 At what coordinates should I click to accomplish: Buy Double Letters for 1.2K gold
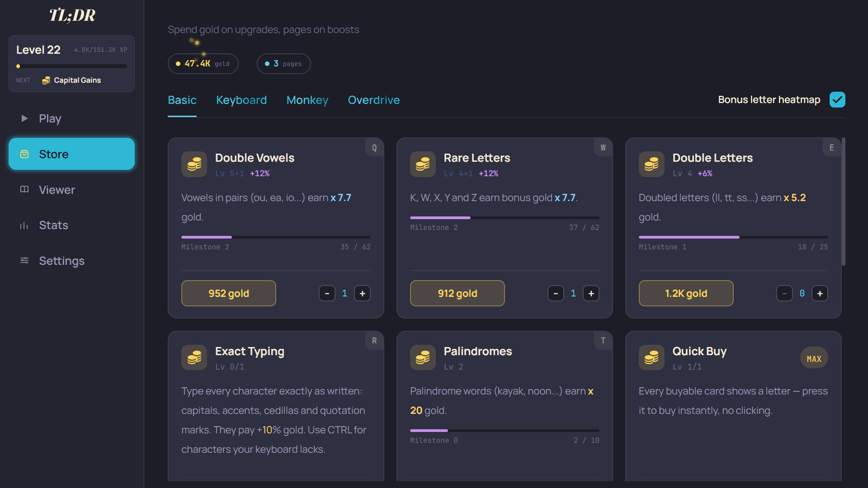point(686,293)
